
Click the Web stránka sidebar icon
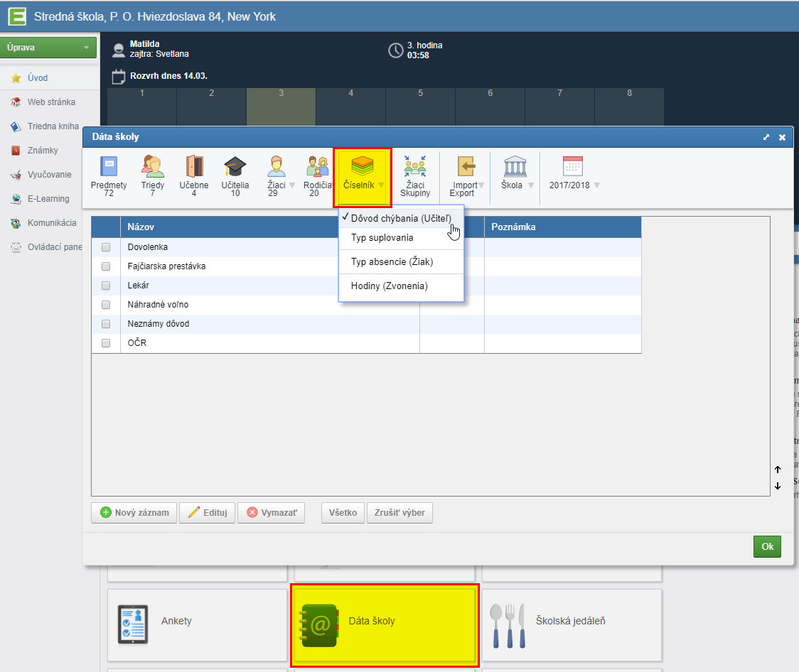click(x=16, y=102)
